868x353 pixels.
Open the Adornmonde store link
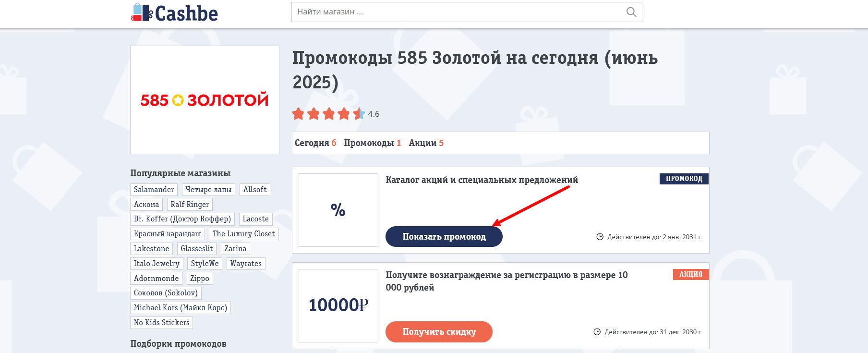[x=156, y=279]
